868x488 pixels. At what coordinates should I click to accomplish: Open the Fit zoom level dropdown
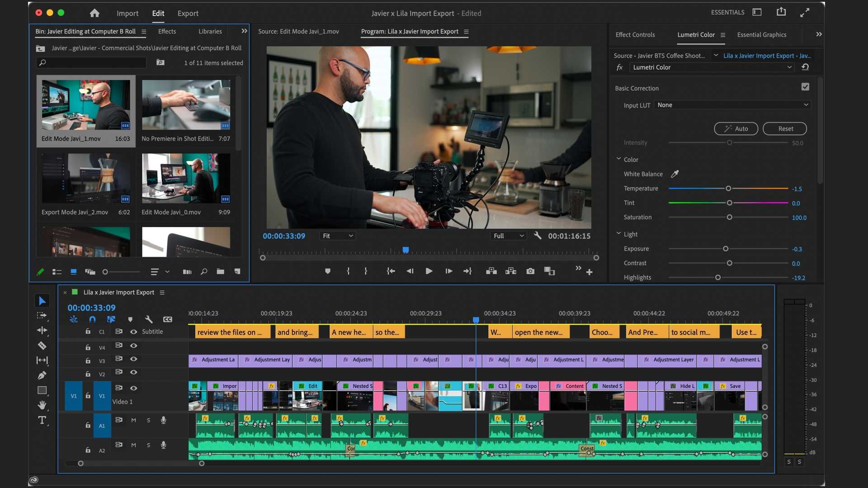pos(337,236)
